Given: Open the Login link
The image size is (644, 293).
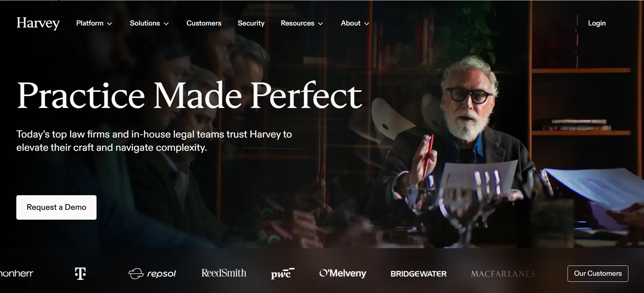Looking at the screenshot, I should point(597,23).
